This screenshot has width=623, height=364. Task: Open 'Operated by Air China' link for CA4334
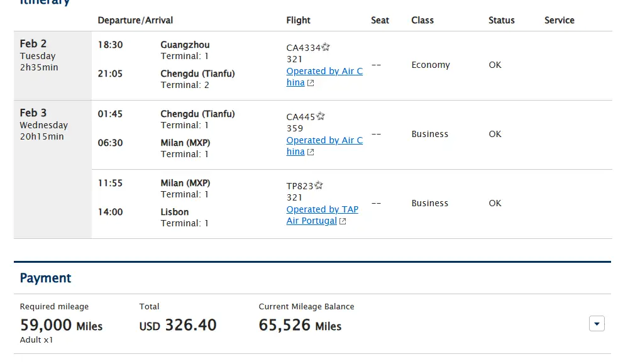(x=324, y=71)
